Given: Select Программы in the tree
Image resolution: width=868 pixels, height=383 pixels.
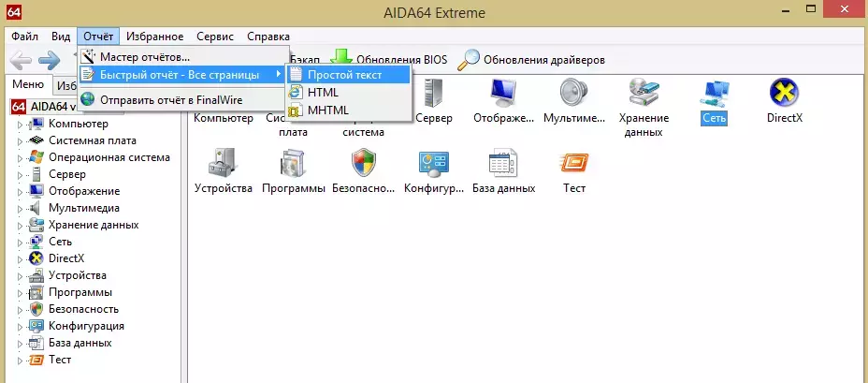Looking at the screenshot, I should tap(80, 292).
